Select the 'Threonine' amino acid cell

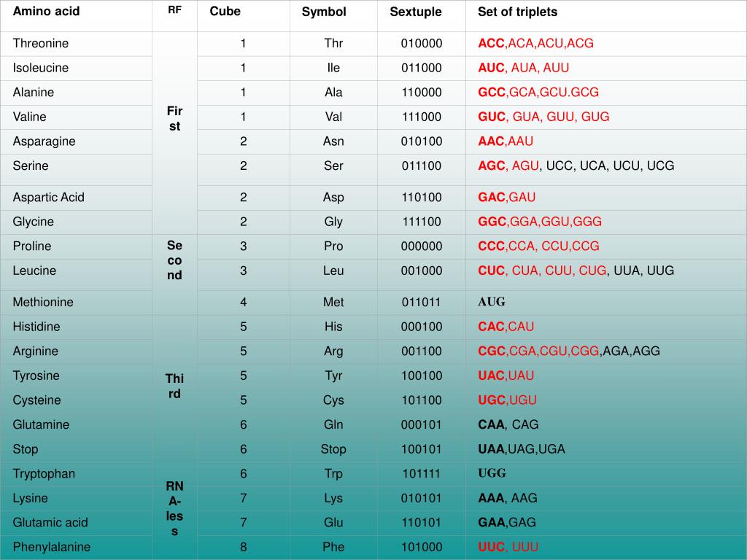[x=41, y=43]
